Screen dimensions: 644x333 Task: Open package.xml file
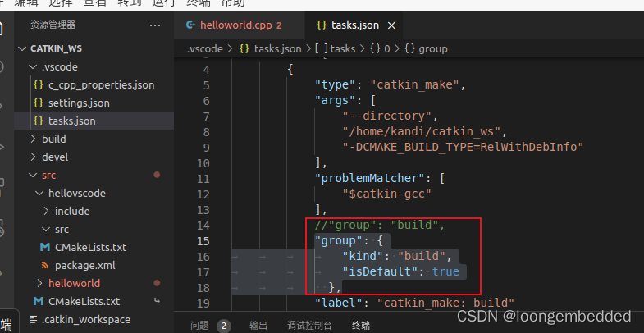[94, 265]
